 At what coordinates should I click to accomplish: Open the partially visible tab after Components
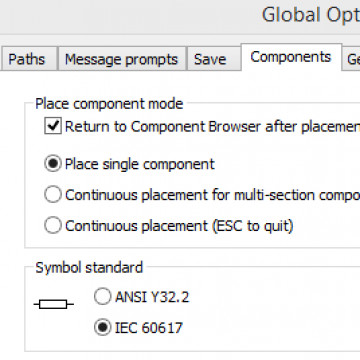[x=352, y=59]
